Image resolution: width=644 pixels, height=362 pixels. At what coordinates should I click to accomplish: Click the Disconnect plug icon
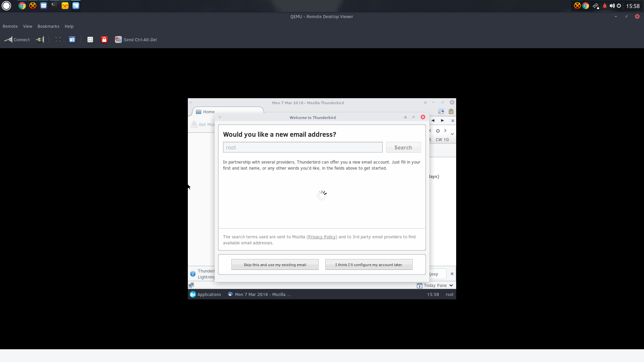(40, 40)
